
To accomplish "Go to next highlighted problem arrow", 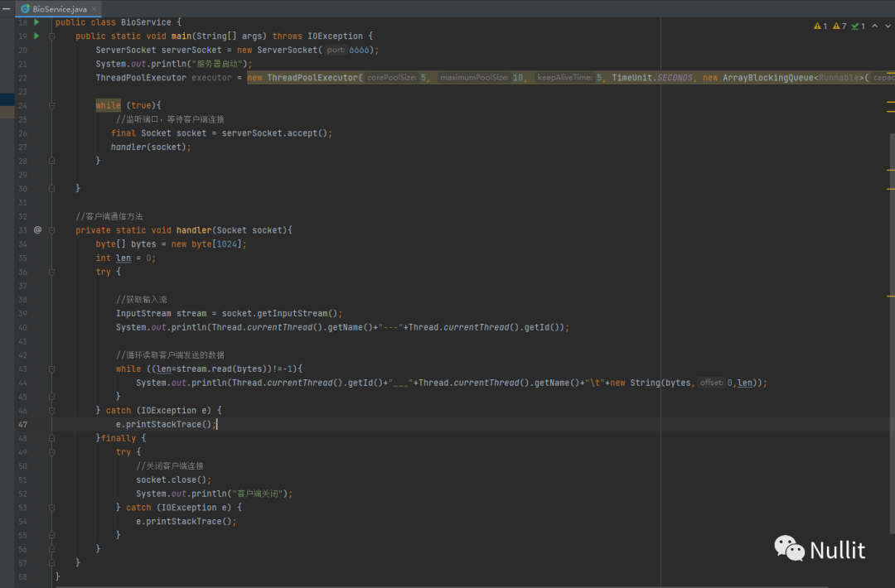I will (888, 27).
